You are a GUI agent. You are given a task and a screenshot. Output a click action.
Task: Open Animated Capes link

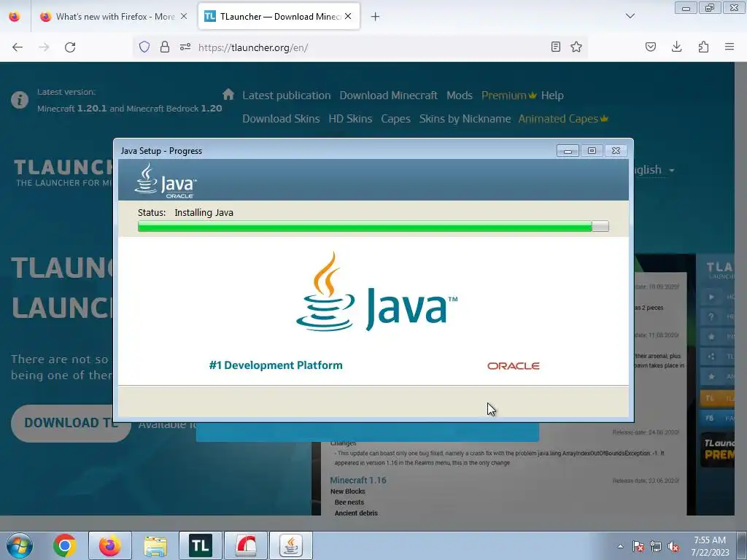pyautogui.click(x=563, y=119)
